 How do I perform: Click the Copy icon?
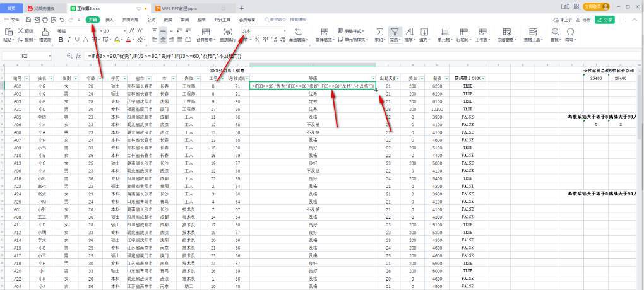coord(21,40)
